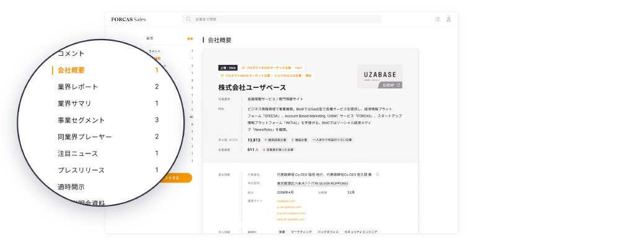
Task: Click the company title 株式会社ユーザベース
Action: tap(252, 87)
